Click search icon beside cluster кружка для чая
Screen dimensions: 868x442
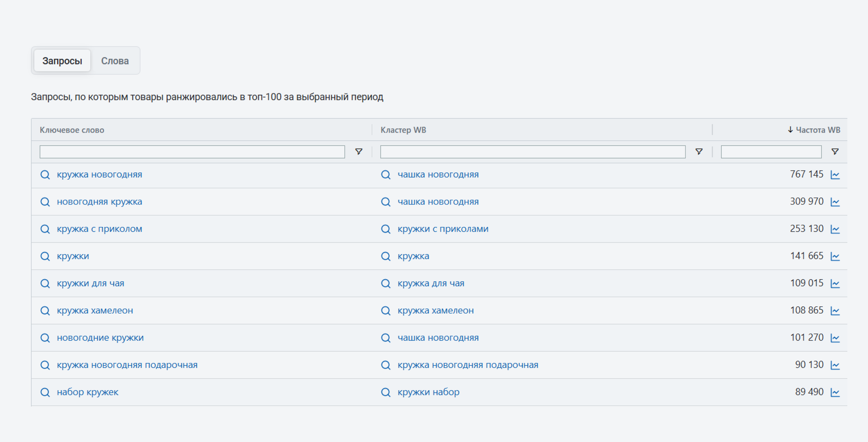click(386, 284)
